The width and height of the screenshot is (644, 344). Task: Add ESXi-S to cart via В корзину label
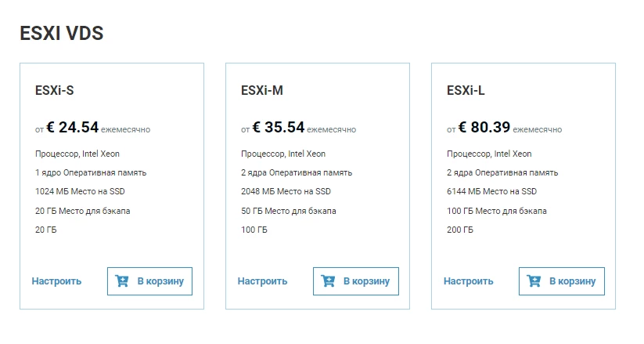[160, 281]
